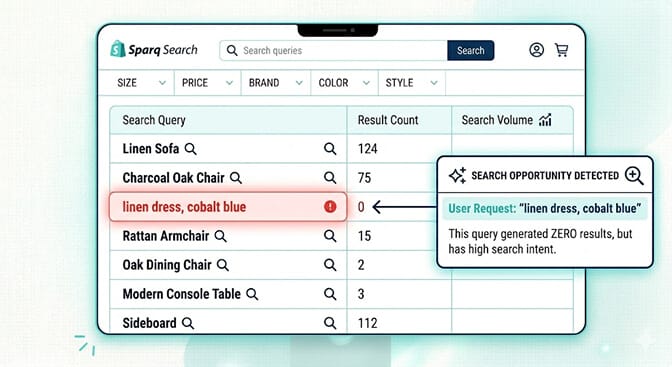The height and width of the screenshot is (367, 672).
Task: Expand the COLOR filter dropdown
Action: (344, 83)
